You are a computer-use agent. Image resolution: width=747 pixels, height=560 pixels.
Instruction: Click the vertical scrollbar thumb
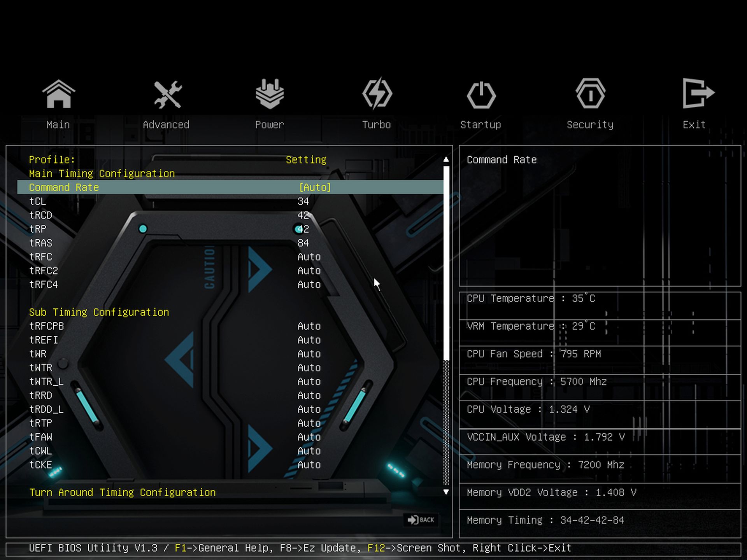coord(446,262)
